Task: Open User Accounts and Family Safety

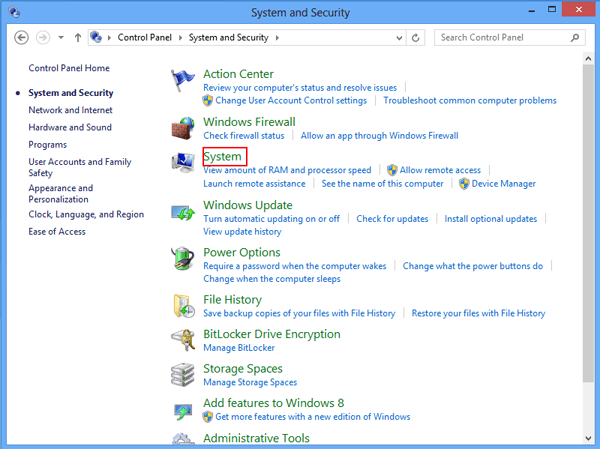Action: pyautogui.click(x=80, y=167)
